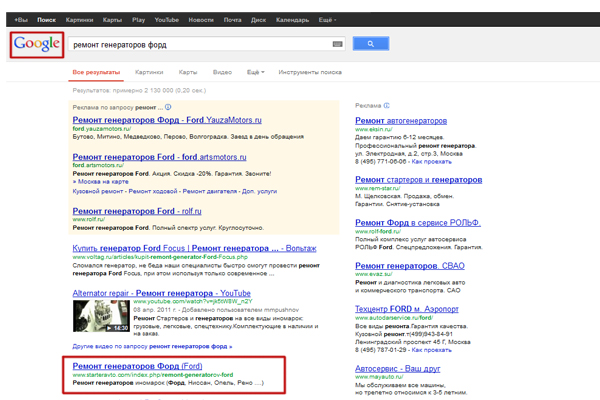Open ad link Ремонт генераторов Ford - rolf.ru
The height and width of the screenshot is (400, 600).
[137, 211]
